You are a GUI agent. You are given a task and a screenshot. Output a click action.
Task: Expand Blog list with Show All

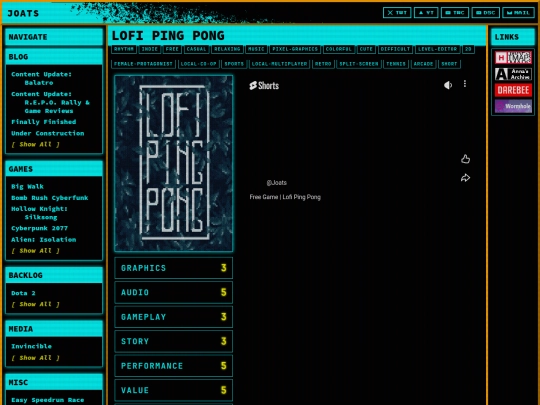click(x=35, y=144)
